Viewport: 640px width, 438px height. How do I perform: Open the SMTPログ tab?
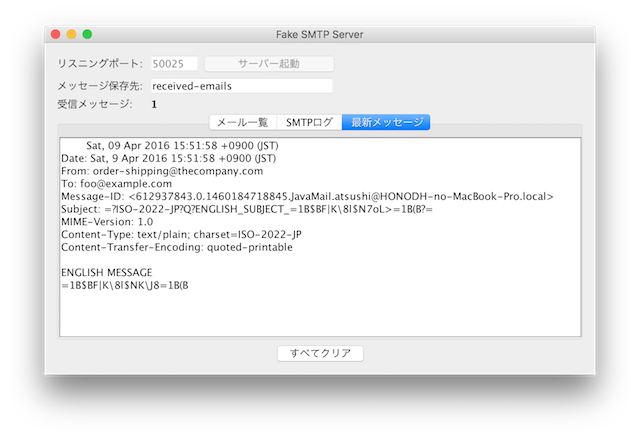coord(309,122)
